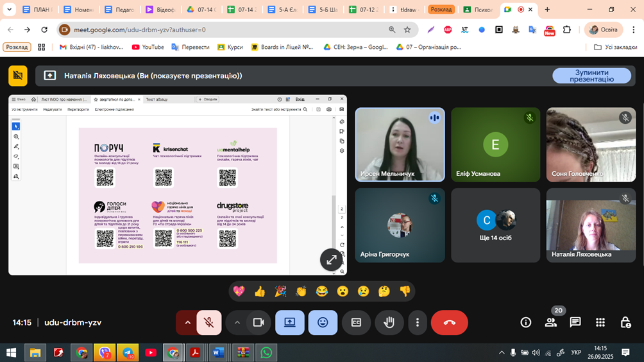Click the red leave call button
644x362 pixels.
(x=449, y=323)
